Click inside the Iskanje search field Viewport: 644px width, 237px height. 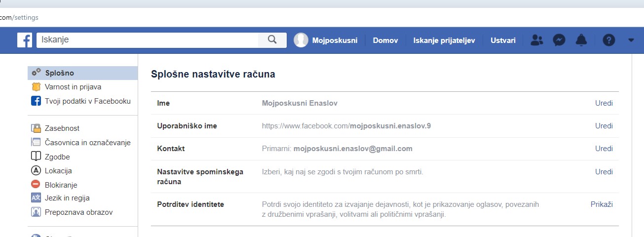(x=147, y=40)
